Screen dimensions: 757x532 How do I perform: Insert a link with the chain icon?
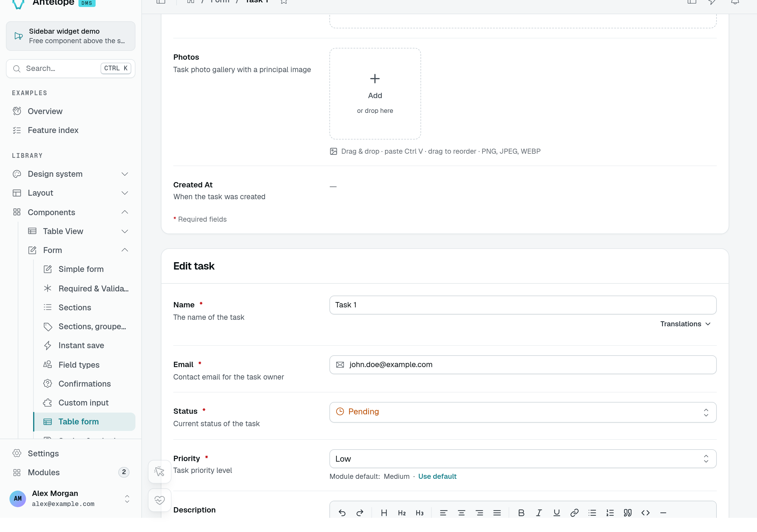pyautogui.click(x=574, y=512)
